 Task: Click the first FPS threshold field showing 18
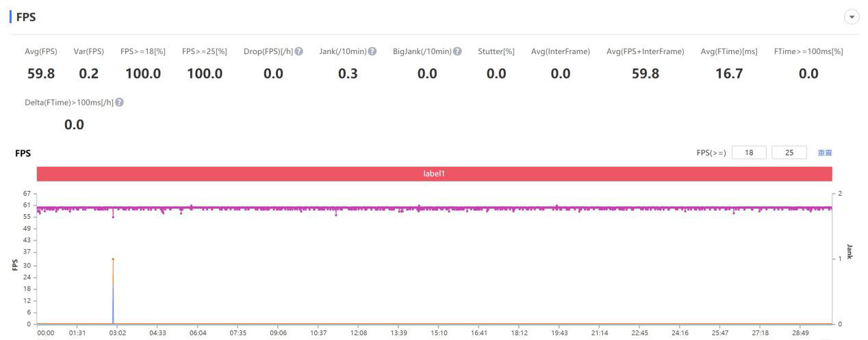point(749,153)
